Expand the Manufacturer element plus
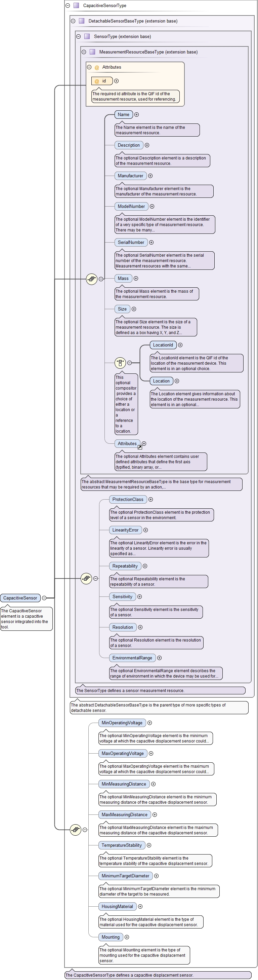This screenshot has height=980, width=258. point(150,176)
